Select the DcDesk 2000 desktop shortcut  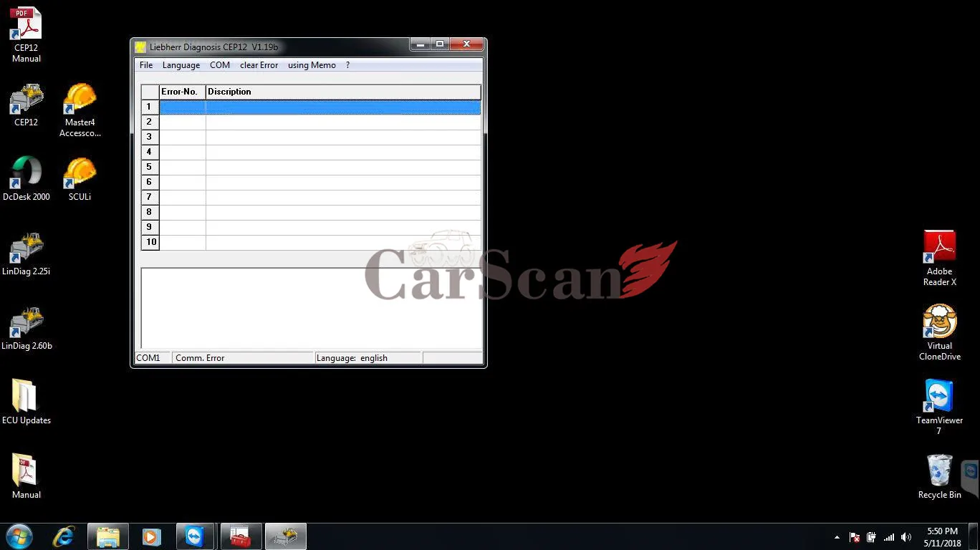(x=27, y=179)
